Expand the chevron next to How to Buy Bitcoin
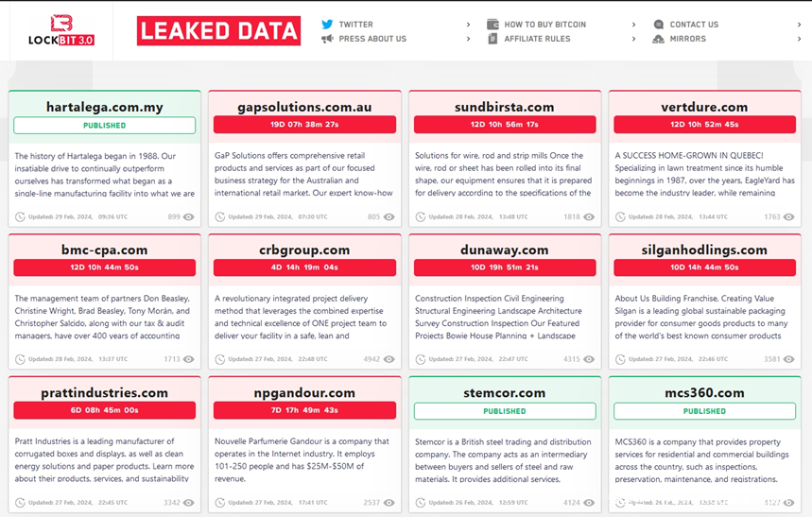 point(633,25)
